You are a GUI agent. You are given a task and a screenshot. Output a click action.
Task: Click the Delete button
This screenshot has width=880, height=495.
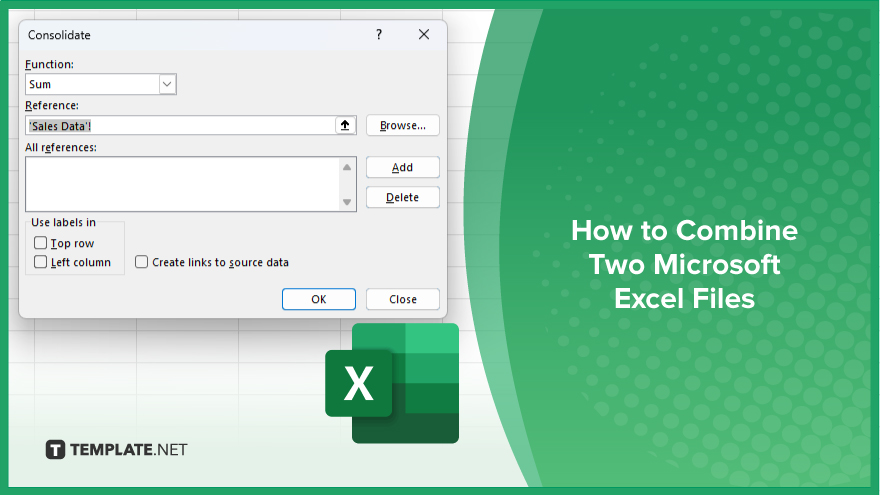click(402, 197)
